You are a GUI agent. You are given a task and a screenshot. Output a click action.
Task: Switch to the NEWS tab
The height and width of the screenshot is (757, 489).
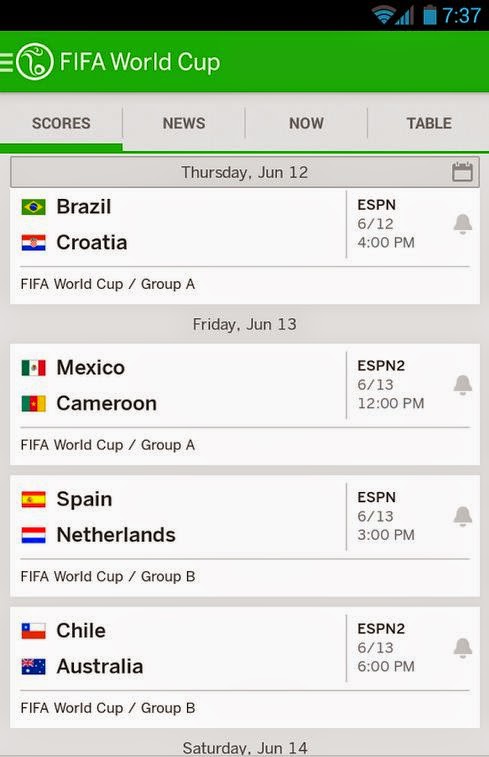(x=184, y=123)
